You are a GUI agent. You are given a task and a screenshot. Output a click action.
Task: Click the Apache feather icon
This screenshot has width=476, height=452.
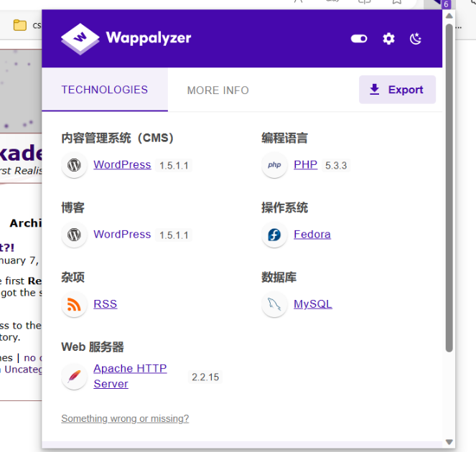click(x=73, y=377)
